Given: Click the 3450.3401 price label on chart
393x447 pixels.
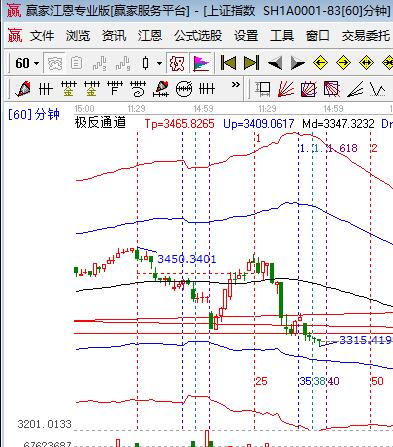Looking at the screenshot, I should pos(187,259).
